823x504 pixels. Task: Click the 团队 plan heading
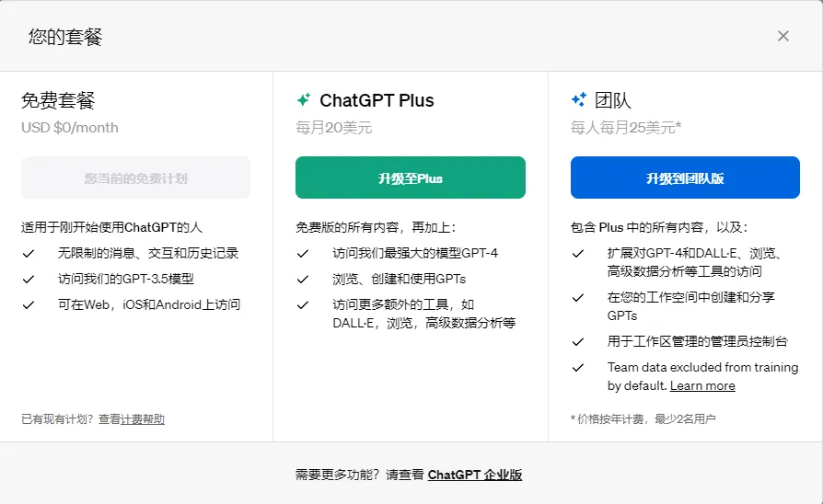pos(612,100)
